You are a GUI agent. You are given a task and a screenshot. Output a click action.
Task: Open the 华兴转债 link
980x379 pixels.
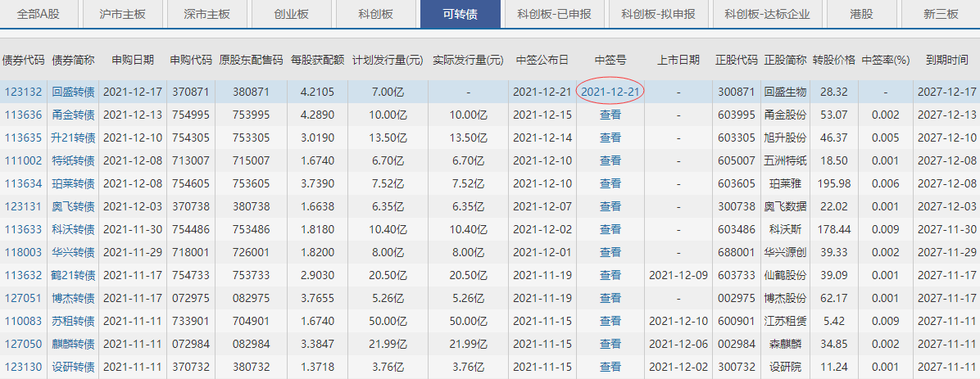[x=73, y=251]
